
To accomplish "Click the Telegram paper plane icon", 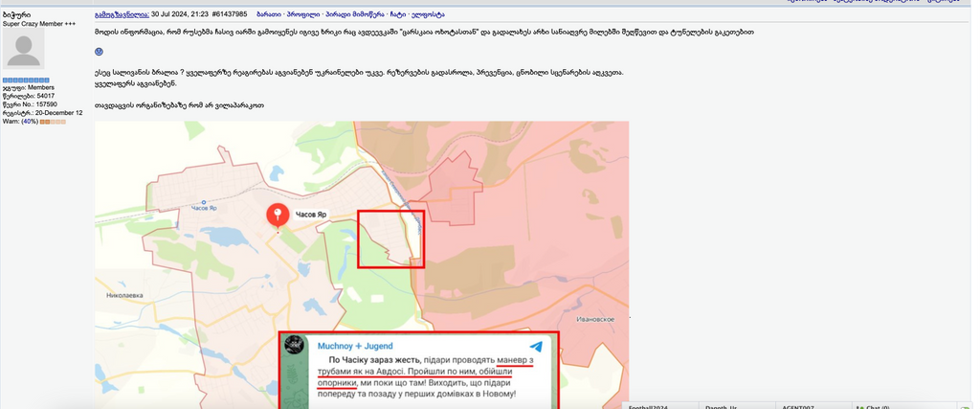I will (536, 347).
